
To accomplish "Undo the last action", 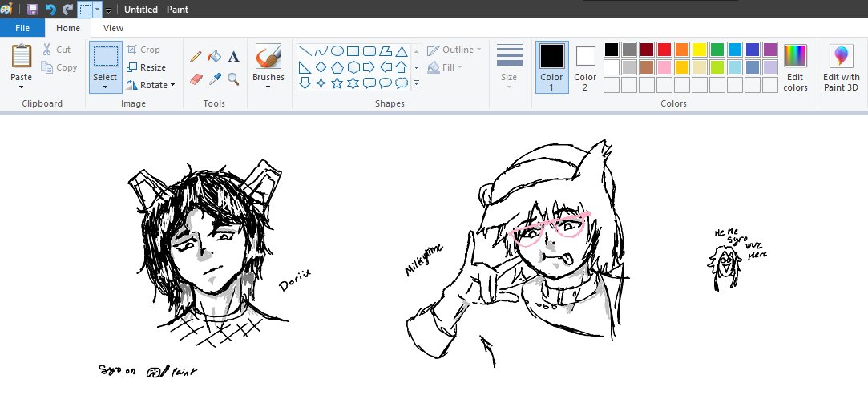I will (x=50, y=10).
